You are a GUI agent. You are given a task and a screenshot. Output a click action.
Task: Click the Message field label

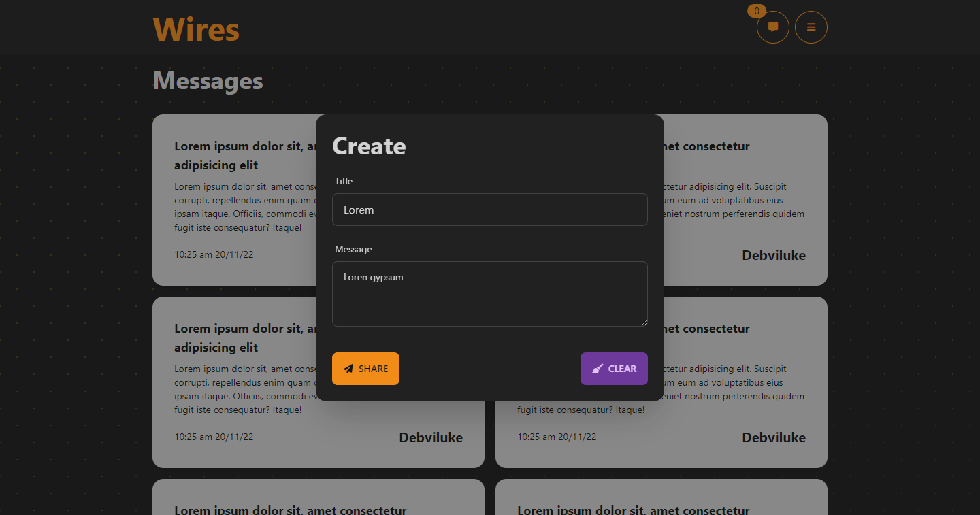pyautogui.click(x=353, y=249)
